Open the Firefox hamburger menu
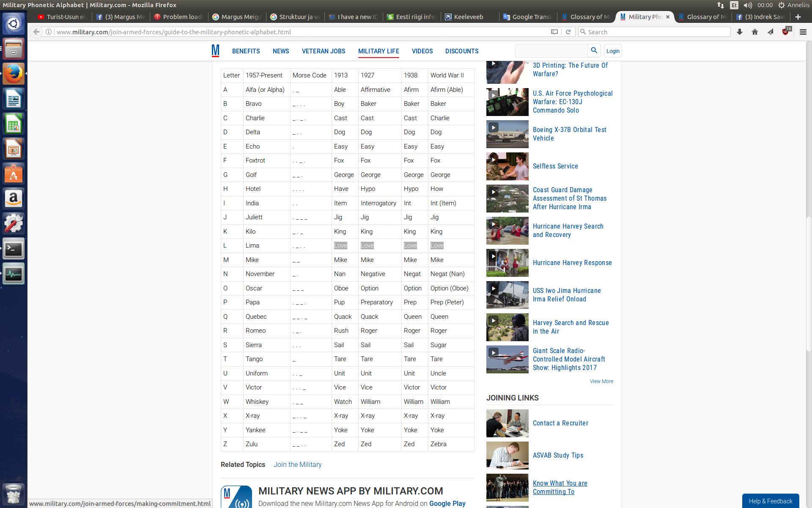Image resolution: width=812 pixels, height=508 pixels. pos(803,32)
